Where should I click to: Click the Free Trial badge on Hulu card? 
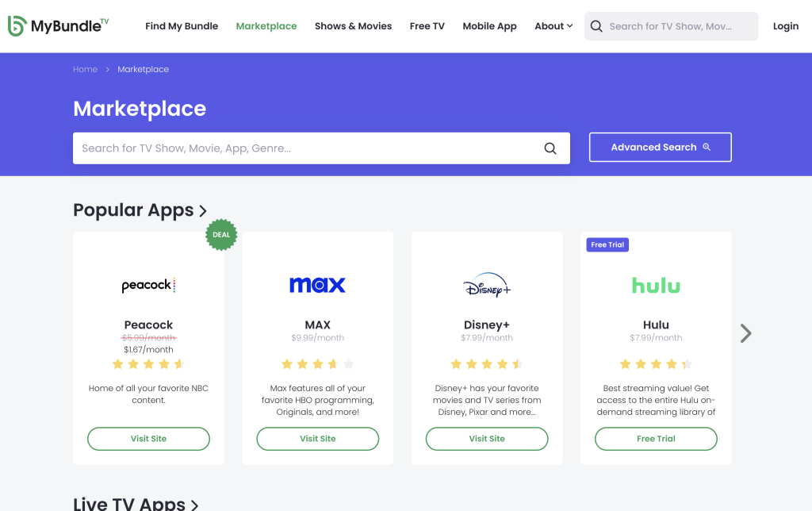pos(607,244)
